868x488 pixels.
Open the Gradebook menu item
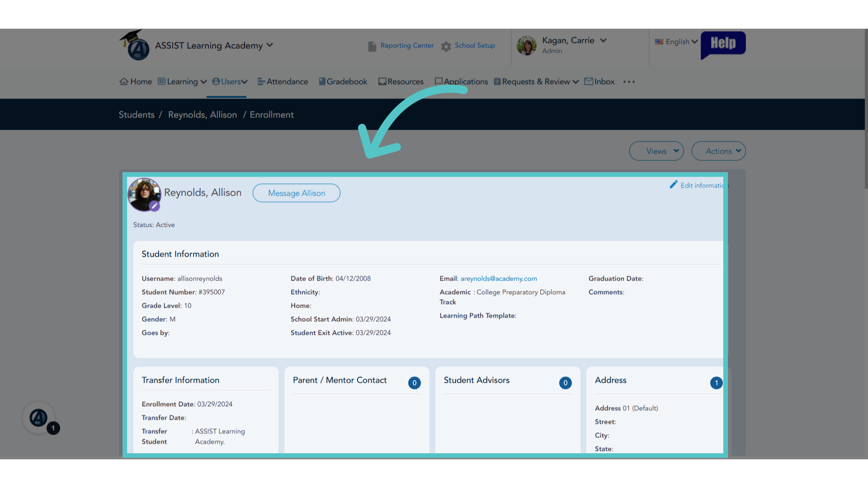pos(347,81)
